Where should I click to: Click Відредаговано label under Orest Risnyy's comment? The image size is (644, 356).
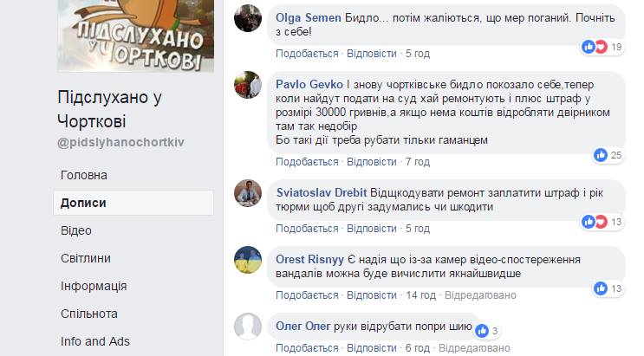pyautogui.click(x=480, y=295)
